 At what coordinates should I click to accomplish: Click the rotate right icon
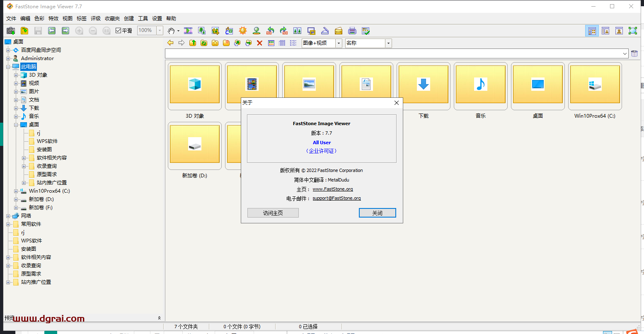[284, 31]
